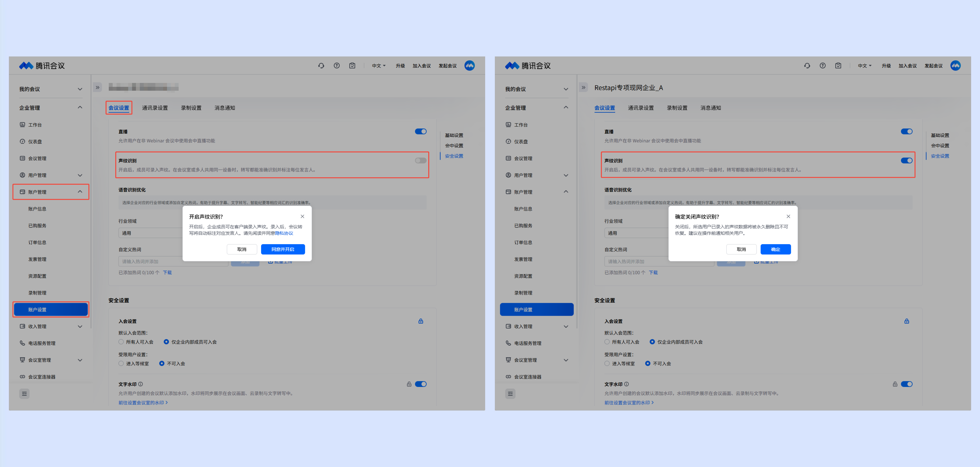This screenshot has height=467, width=980.
Task: Select 仅企业内部成员可入会 radio in right window
Action: (652, 342)
